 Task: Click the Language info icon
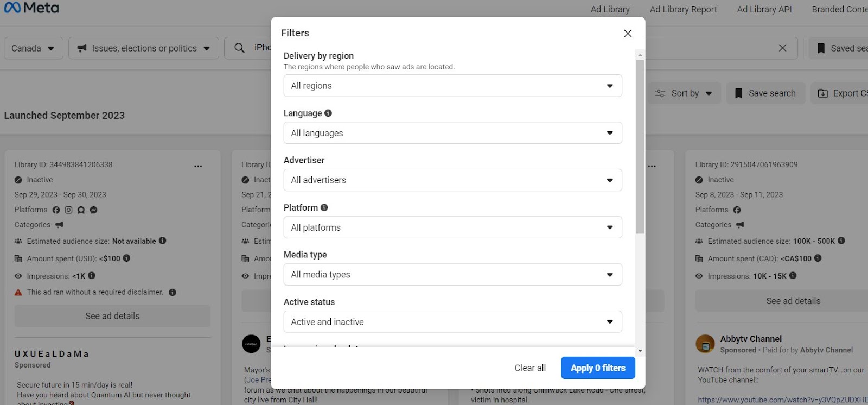click(328, 113)
